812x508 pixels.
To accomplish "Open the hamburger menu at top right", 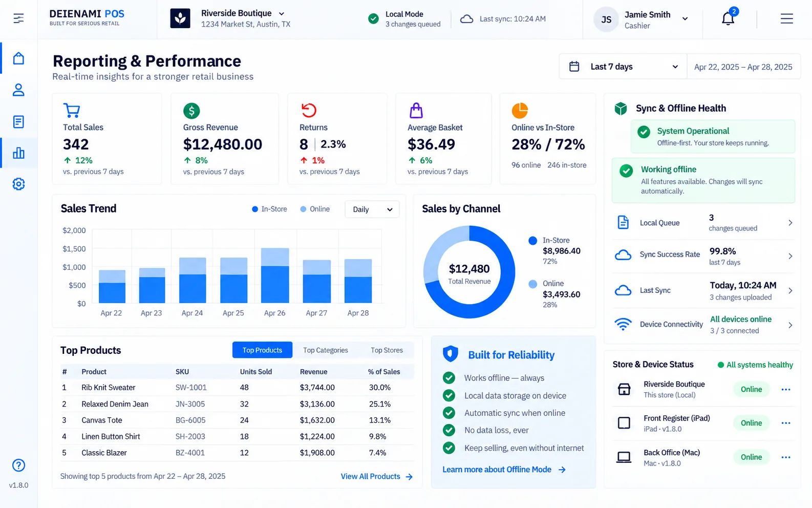I will pos(786,19).
